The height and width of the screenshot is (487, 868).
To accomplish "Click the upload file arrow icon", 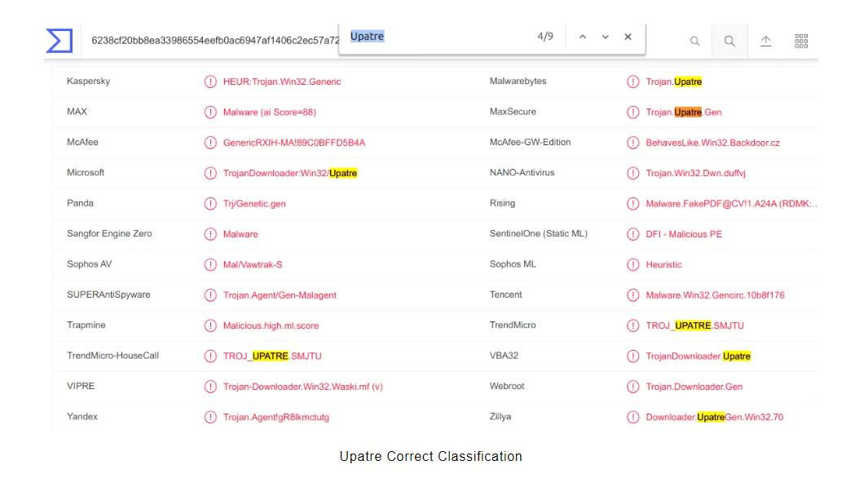I will click(765, 41).
